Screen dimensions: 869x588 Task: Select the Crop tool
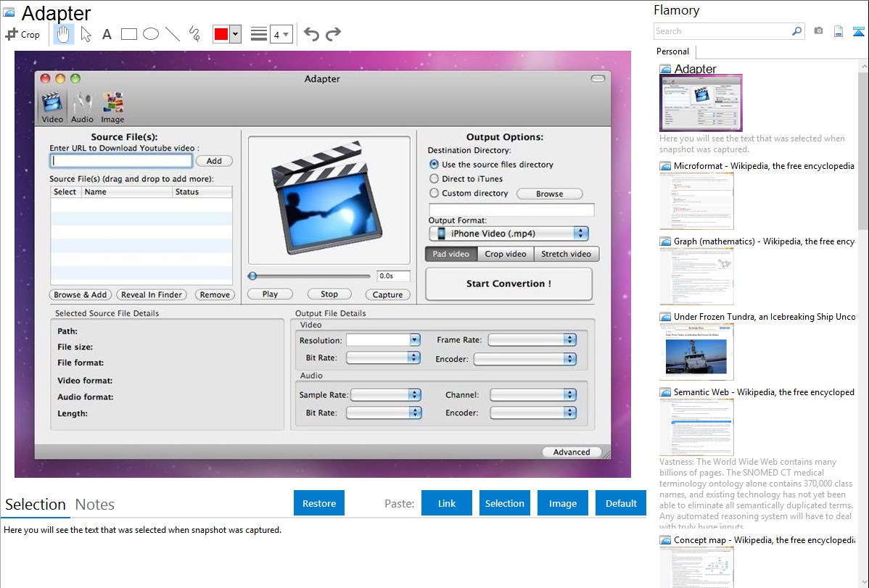pyautogui.click(x=22, y=34)
